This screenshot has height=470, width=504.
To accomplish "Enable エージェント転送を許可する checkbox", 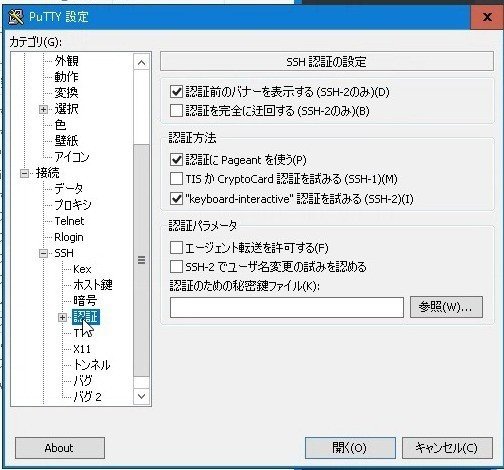I will [x=176, y=248].
